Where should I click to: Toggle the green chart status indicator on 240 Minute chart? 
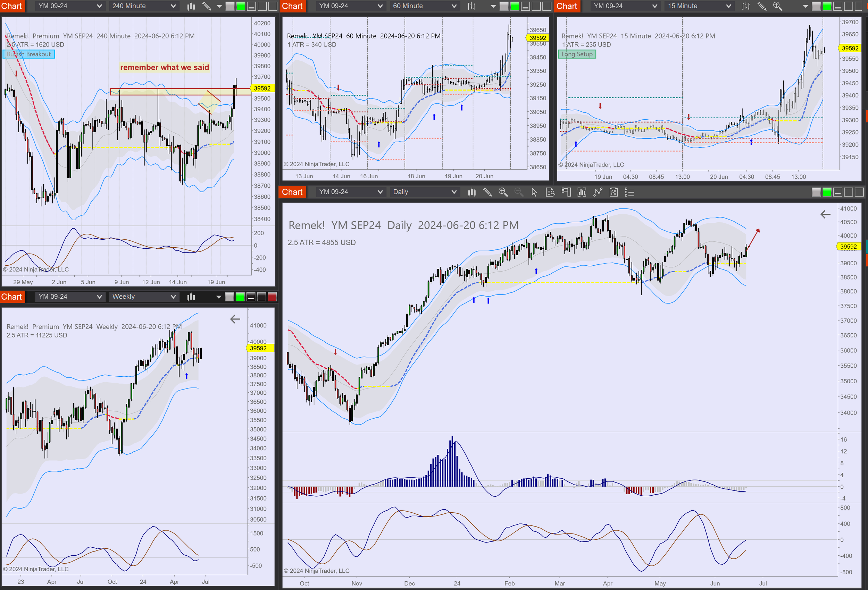(242, 6)
